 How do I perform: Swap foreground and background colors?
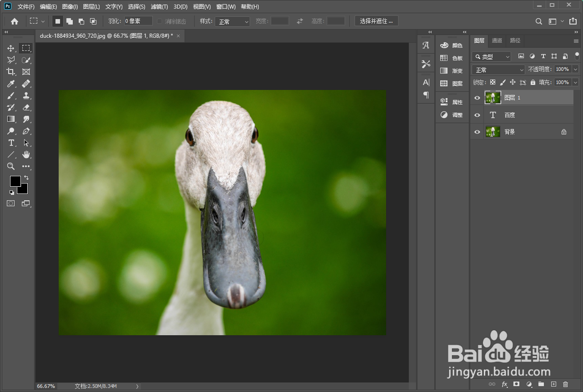(26, 178)
